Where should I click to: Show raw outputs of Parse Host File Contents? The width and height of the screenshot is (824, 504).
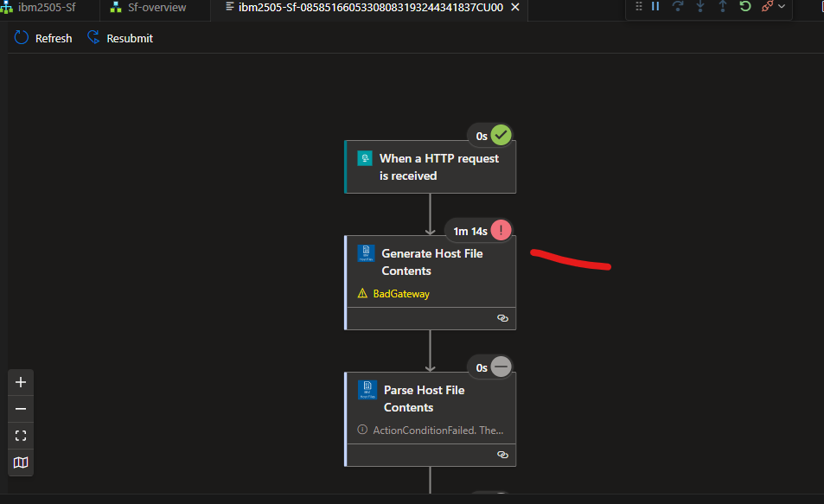[x=502, y=454]
